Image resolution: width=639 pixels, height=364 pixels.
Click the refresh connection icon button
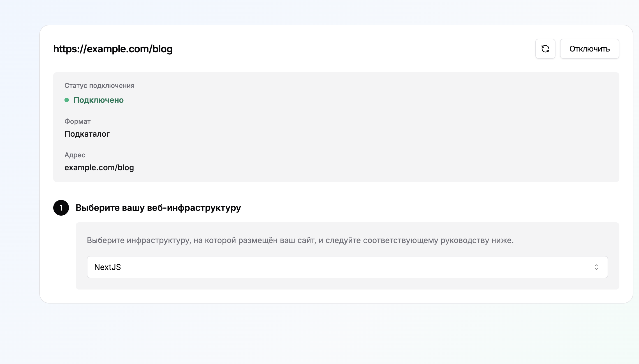pos(545,49)
